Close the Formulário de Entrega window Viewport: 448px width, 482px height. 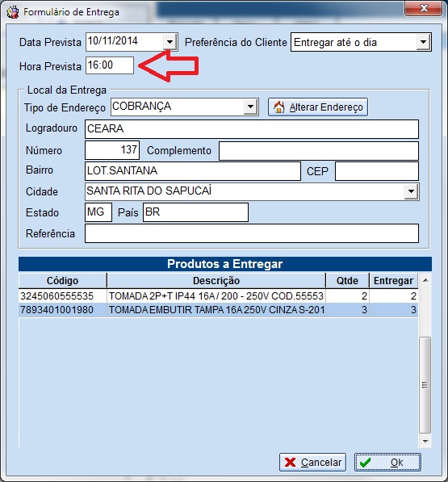pos(424,8)
